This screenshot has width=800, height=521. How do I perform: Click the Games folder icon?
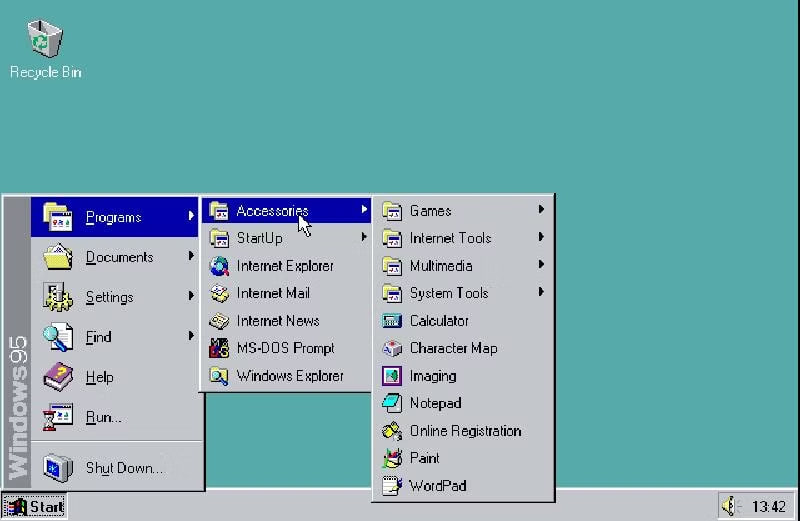click(392, 211)
